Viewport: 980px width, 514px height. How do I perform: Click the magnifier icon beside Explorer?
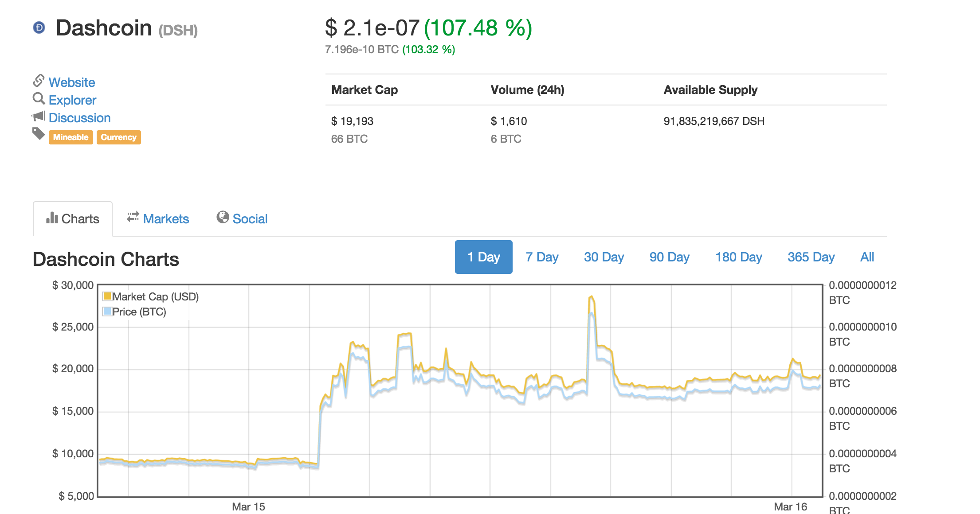[x=39, y=98]
